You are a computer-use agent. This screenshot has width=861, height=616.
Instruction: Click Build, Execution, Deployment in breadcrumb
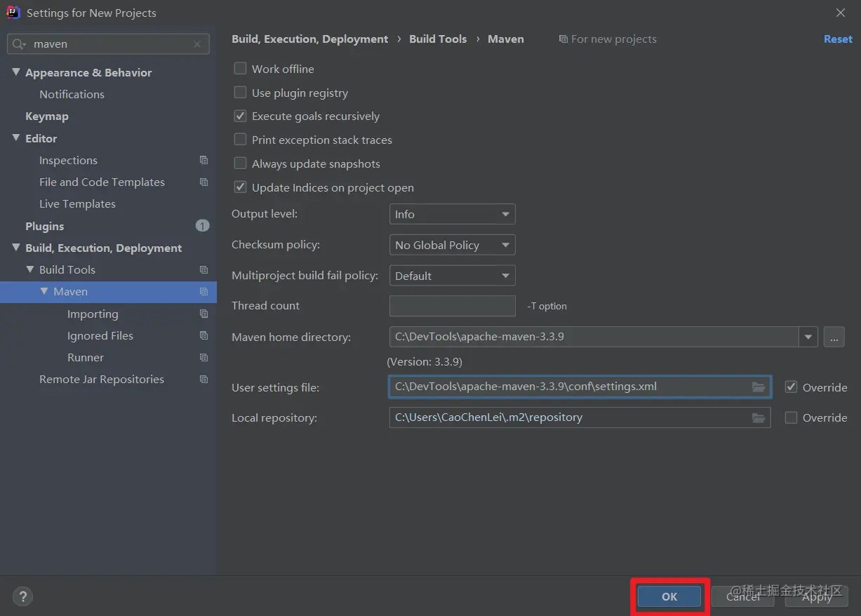(x=309, y=39)
